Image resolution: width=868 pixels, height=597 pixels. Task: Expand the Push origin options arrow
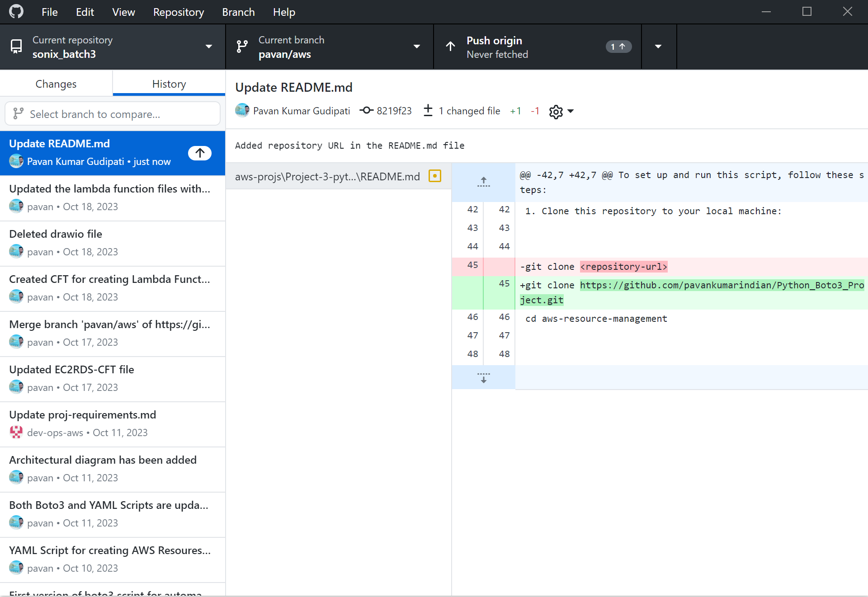(659, 47)
